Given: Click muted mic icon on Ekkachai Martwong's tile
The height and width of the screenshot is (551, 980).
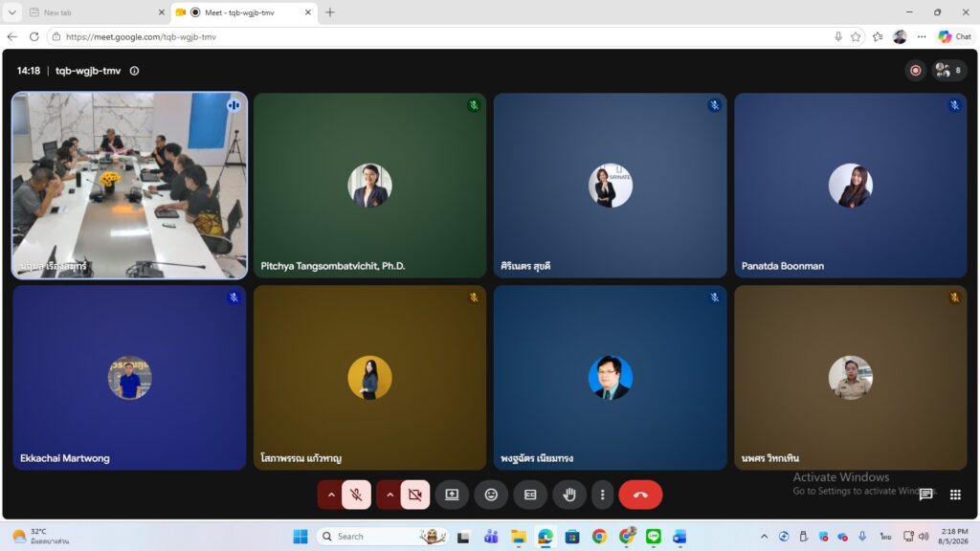Looking at the screenshot, I should tap(234, 298).
